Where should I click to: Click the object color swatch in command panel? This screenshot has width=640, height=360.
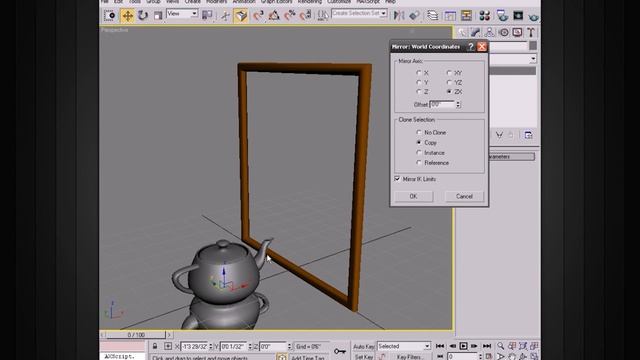(533, 46)
